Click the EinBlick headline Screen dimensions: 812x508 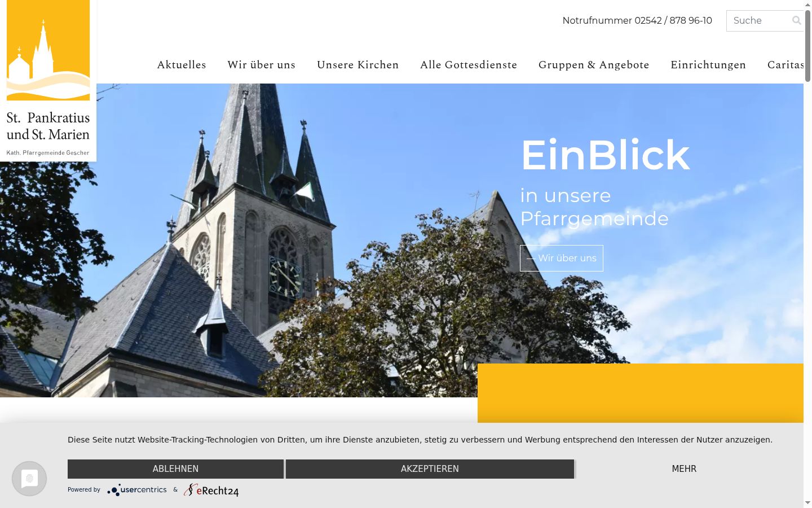[605, 155]
